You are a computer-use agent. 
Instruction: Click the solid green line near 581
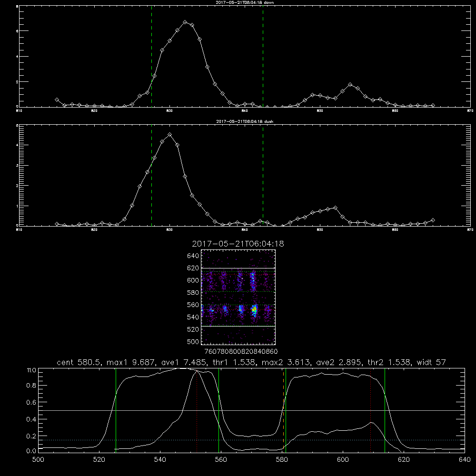286,410
